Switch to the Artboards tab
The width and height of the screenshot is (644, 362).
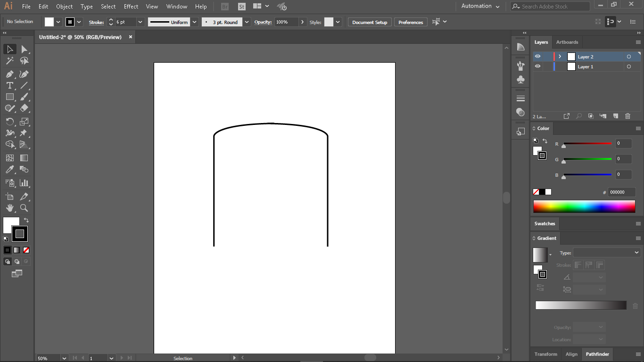(567, 42)
